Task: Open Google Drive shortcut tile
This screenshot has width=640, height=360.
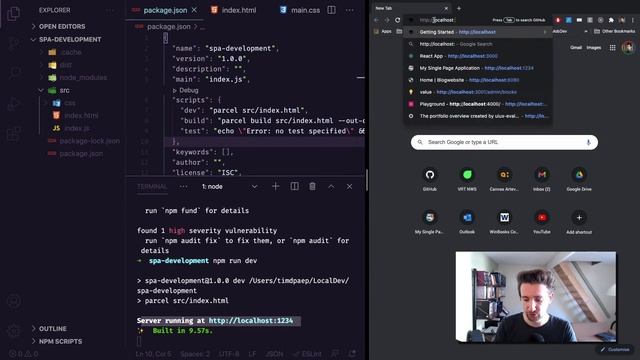Action: 579,179
